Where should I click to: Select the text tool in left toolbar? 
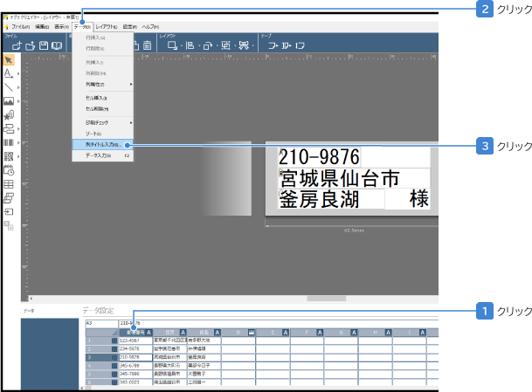pyautogui.click(x=8, y=73)
